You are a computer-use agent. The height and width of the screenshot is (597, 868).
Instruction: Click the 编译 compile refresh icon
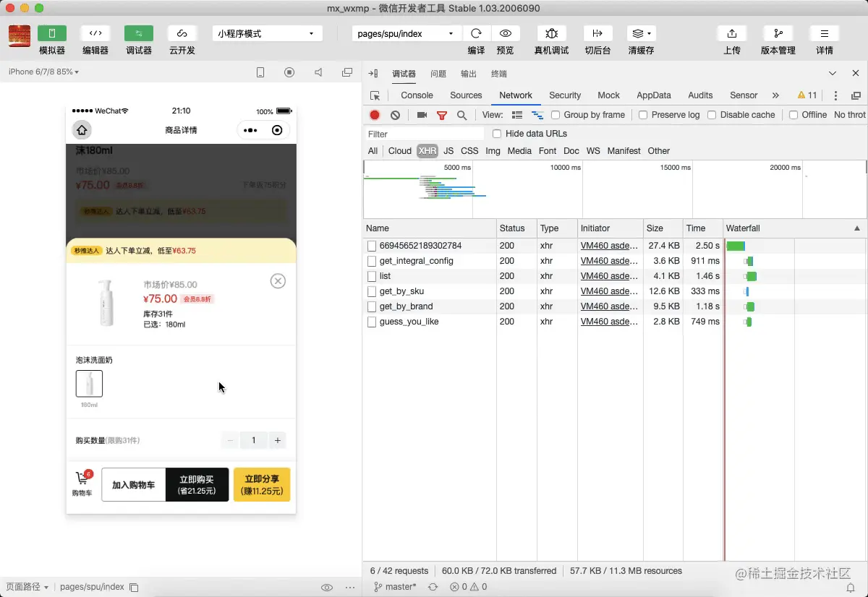(476, 33)
